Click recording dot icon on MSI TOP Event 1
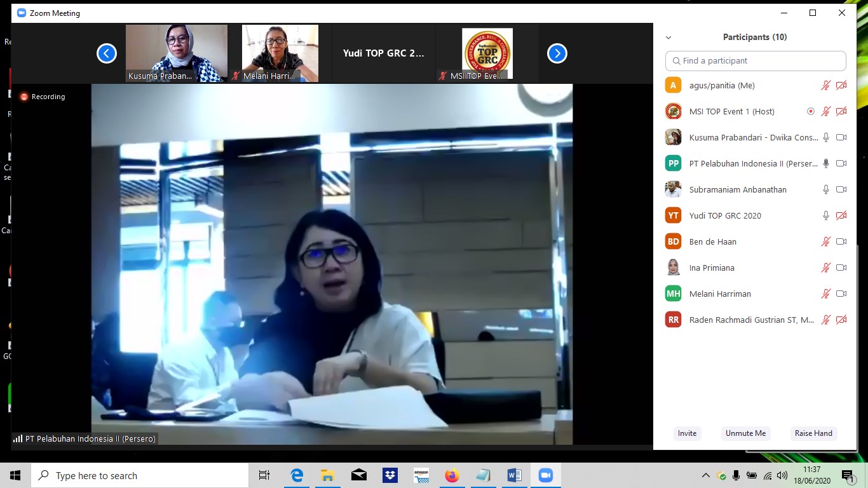The height and width of the screenshot is (488, 868). 811,111
